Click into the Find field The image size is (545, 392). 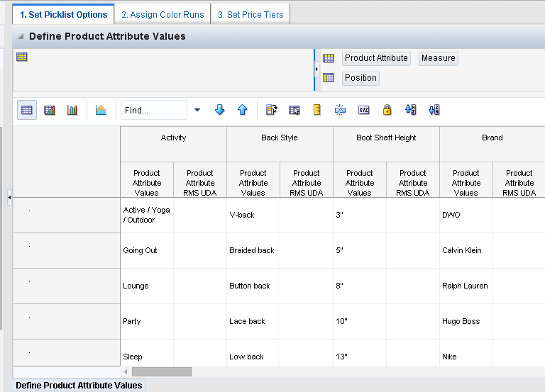[153, 110]
